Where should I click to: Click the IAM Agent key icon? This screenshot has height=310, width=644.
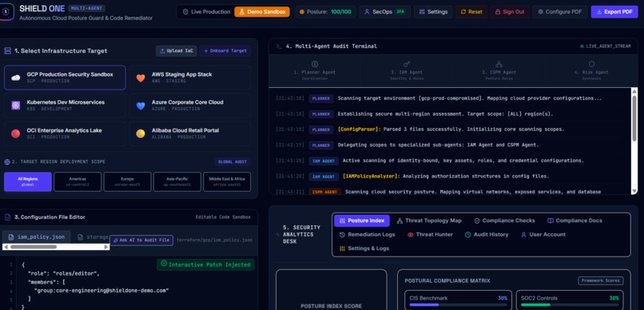[407, 64]
